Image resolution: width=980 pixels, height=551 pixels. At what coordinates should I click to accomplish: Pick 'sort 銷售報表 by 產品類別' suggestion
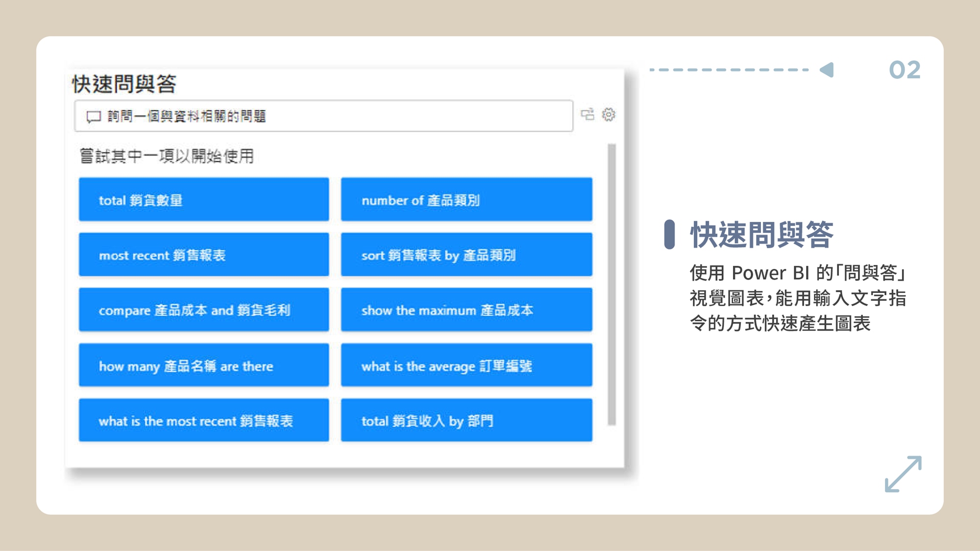pyautogui.click(x=466, y=255)
